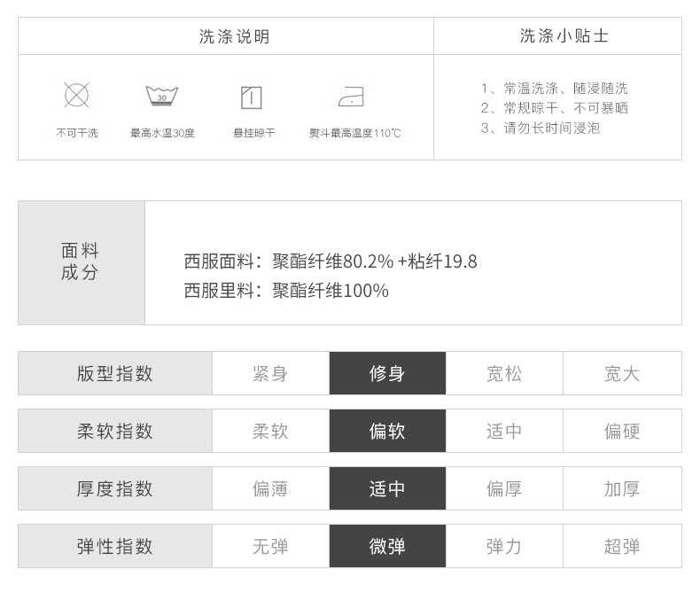The width and height of the screenshot is (700, 616).
Task: Select the 不可干洗 label
Action: 77,133
